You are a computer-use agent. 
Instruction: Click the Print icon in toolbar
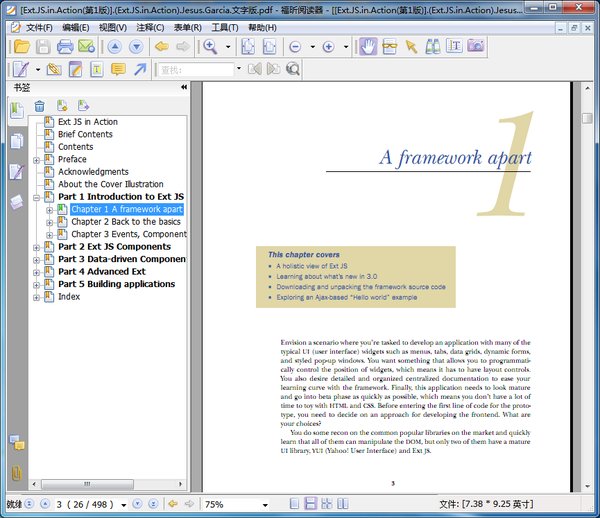click(65, 46)
